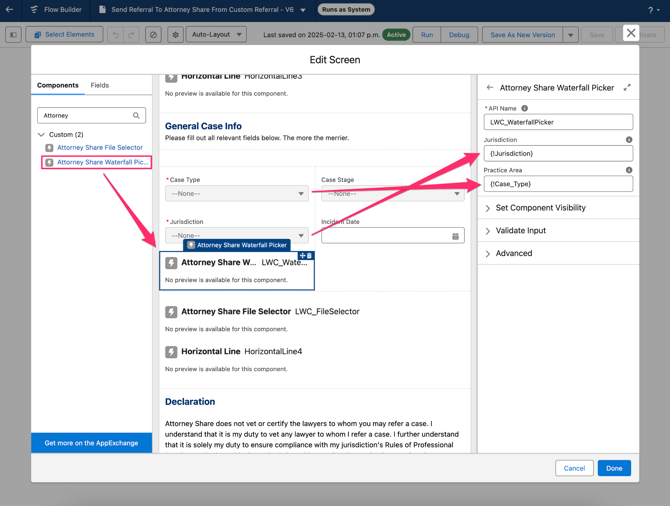Click the Jurisdiction info icon in properties
Viewport: 670px width, 506px height.
(x=629, y=140)
